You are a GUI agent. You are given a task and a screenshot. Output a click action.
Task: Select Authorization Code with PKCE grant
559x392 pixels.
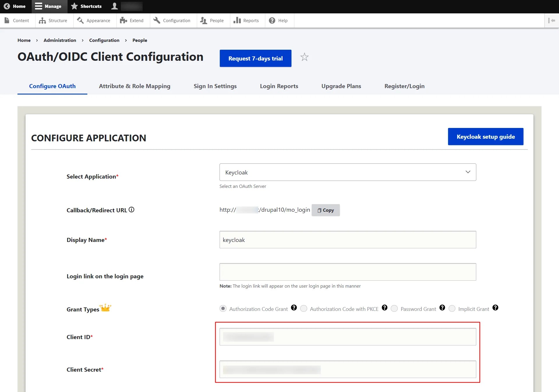(304, 309)
